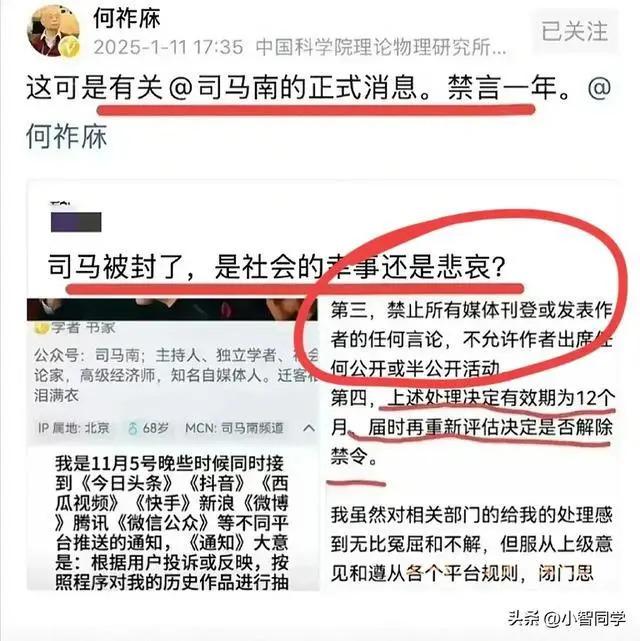Click the dark video banner thumbnail
Image resolution: width=640 pixels, height=641 pixels.
click(x=172, y=309)
